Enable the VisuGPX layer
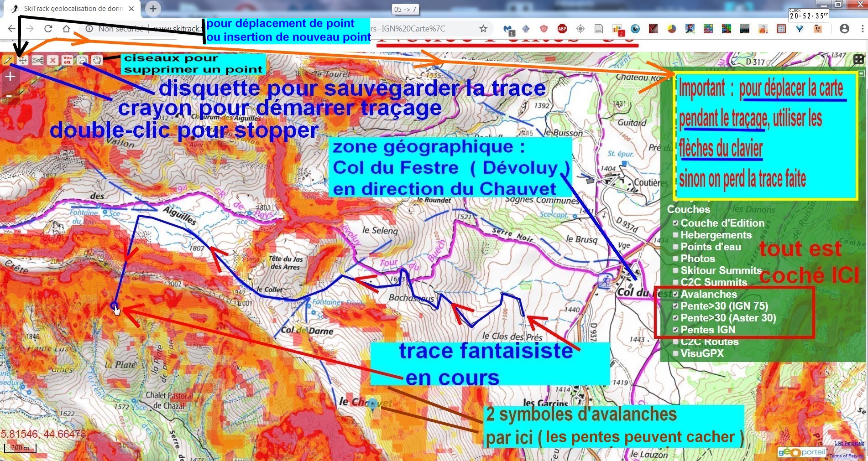Viewport: 868px width, 461px height. [675, 353]
